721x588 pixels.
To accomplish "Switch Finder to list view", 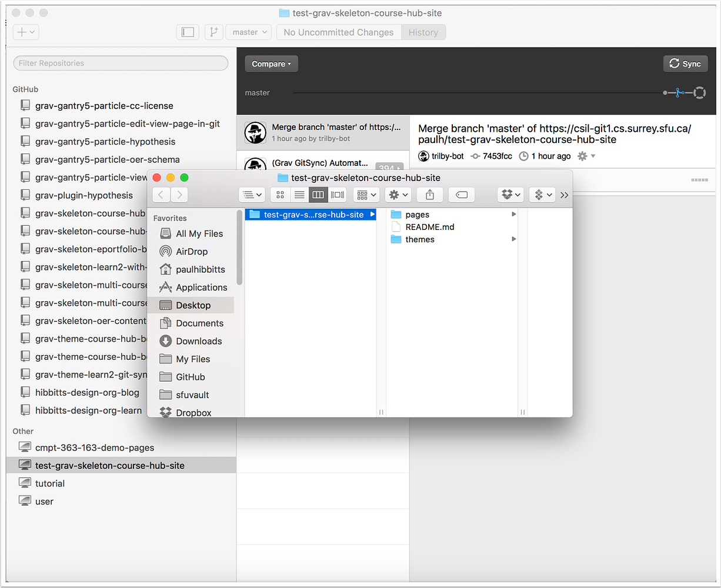I will pos(299,195).
